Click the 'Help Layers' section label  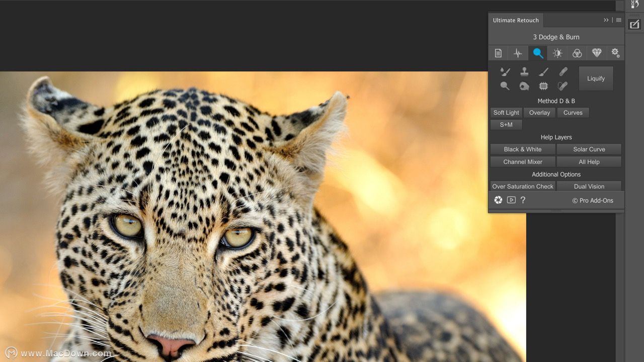tap(556, 137)
